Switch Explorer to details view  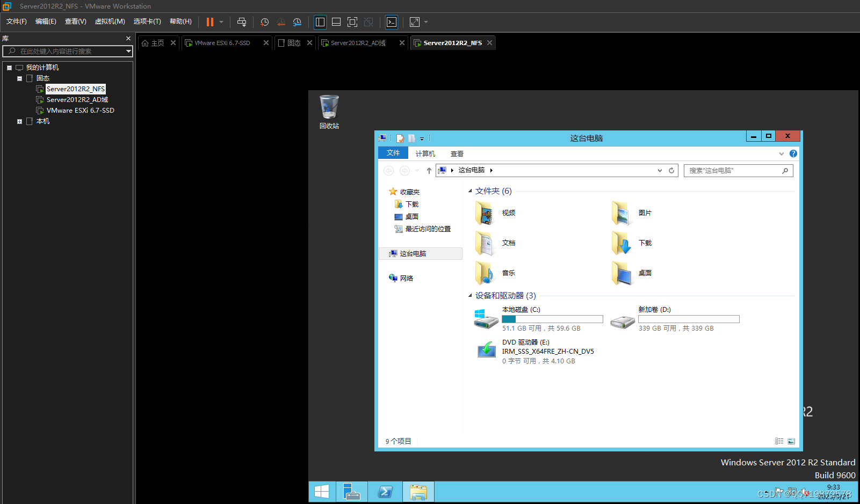(779, 441)
